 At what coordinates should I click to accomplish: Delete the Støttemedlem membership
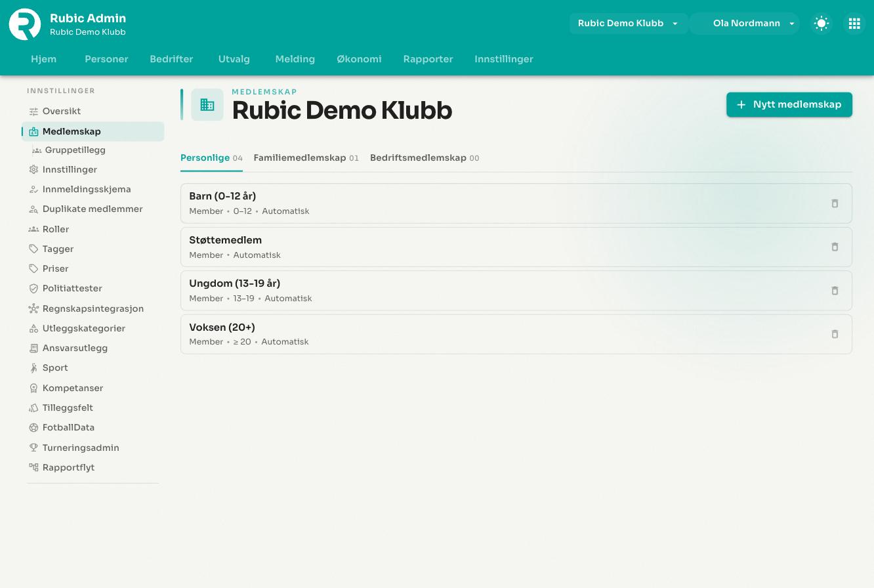pos(835,247)
